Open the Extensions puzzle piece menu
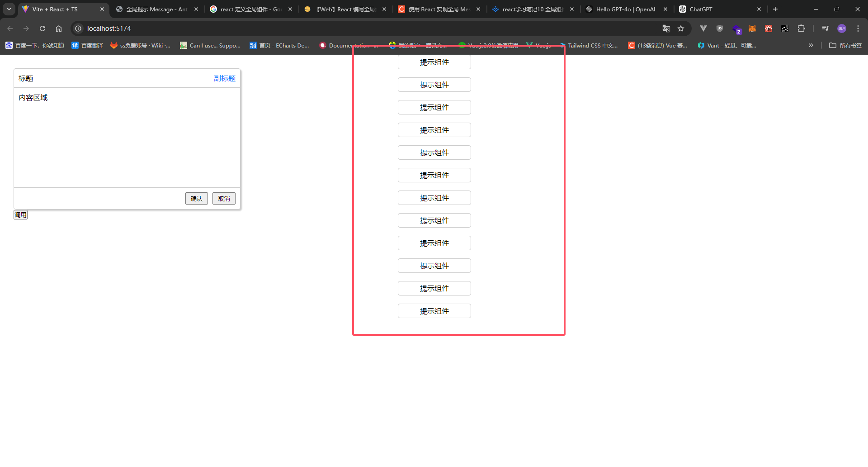 [x=801, y=29]
